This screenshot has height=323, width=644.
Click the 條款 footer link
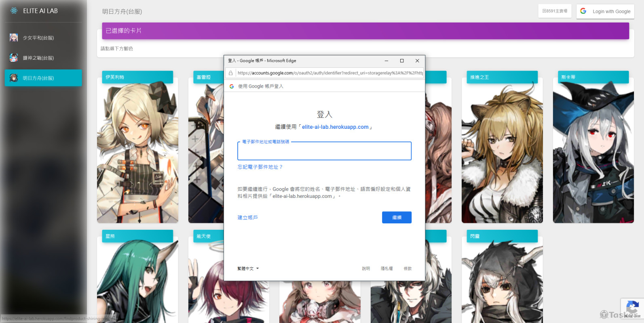tap(408, 268)
